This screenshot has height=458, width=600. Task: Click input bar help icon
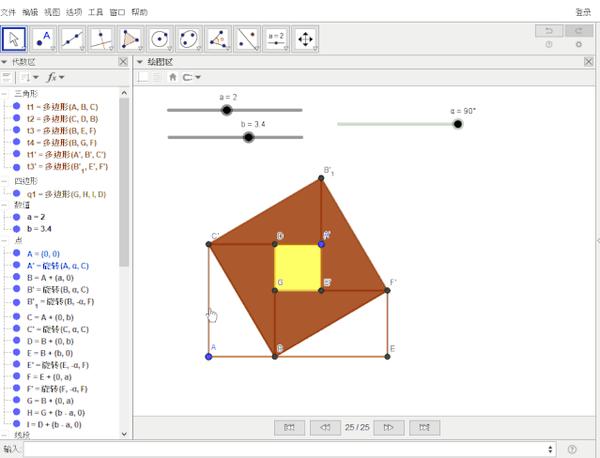point(572,449)
